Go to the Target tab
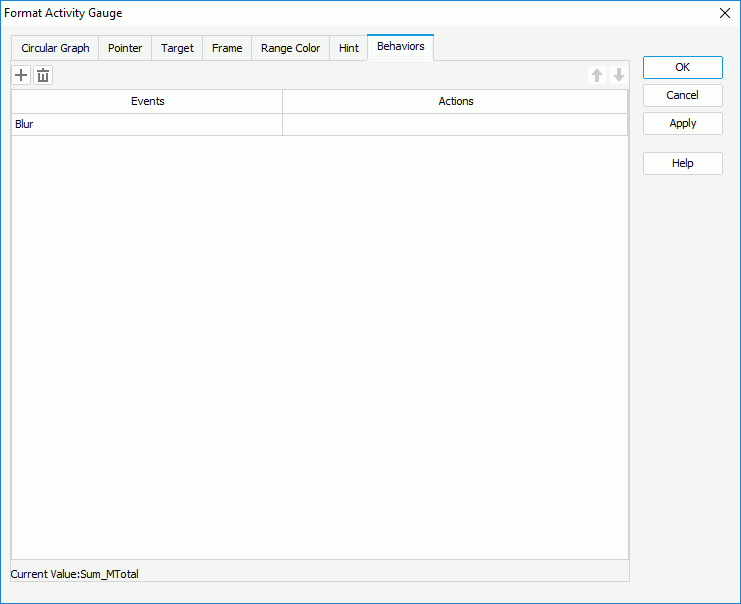Image resolution: width=741 pixels, height=604 pixels. 177,48
